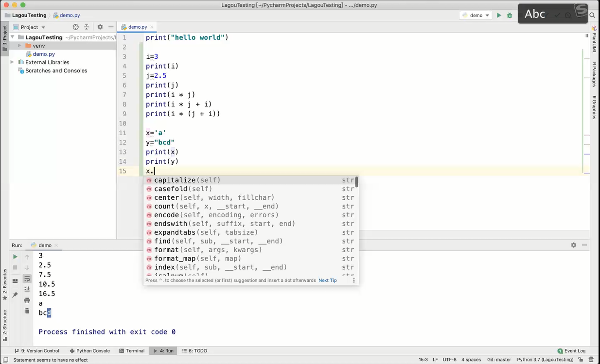Open the 9: Version Control tool tab
600x364 pixels.
tap(36, 351)
